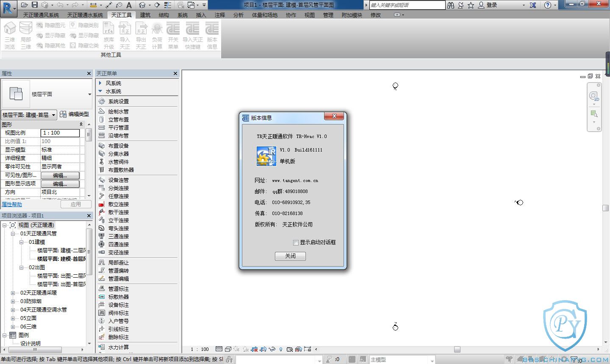The image size is (610, 364).
Task: Open the 属性帮助 link
Action: point(12,204)
